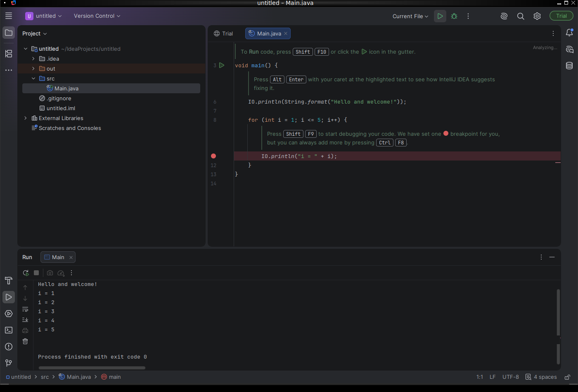Open the editor tab options menu
This screenshot has width=578, height=392.
coord(553,33)
